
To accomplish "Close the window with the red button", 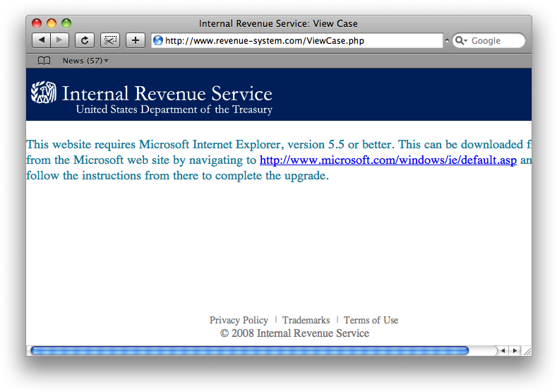I will [x=37, y=23].
